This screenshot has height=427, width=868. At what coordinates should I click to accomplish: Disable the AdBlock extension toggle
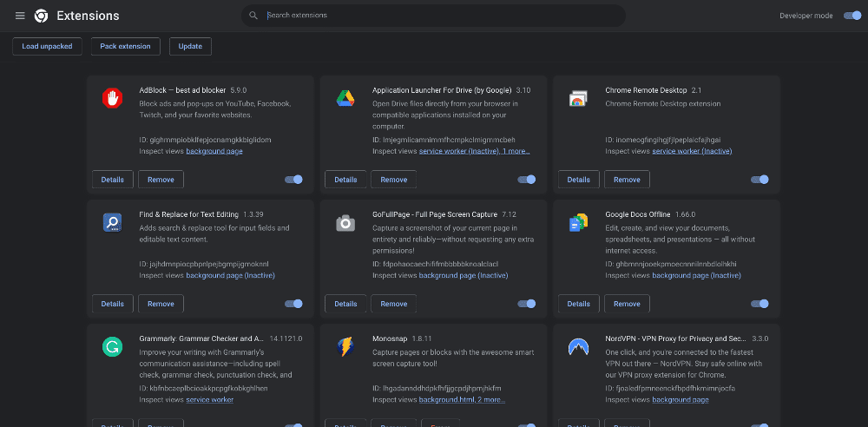(x=294, y=180)
